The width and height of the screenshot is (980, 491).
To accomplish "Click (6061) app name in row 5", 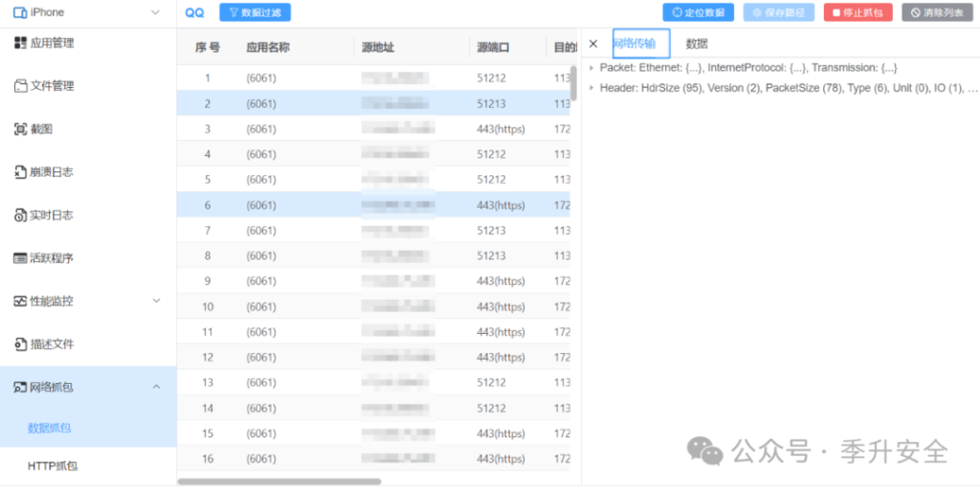I will coord(261,180).
